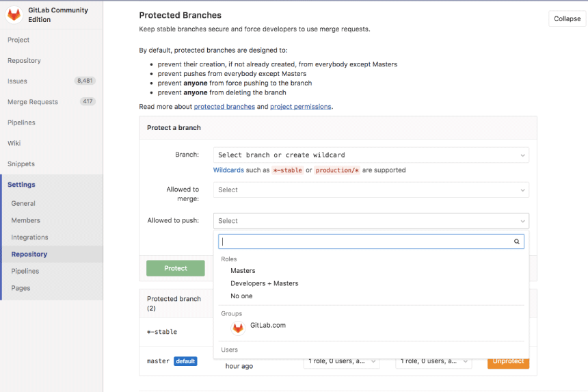Choose the No one role option
588x392 pixels.
241,296
